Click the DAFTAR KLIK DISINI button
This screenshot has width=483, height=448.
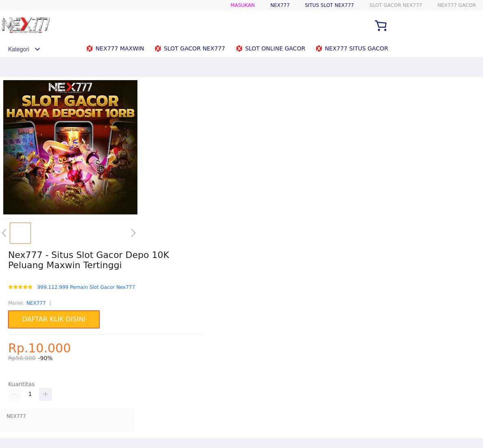(54, 319)
